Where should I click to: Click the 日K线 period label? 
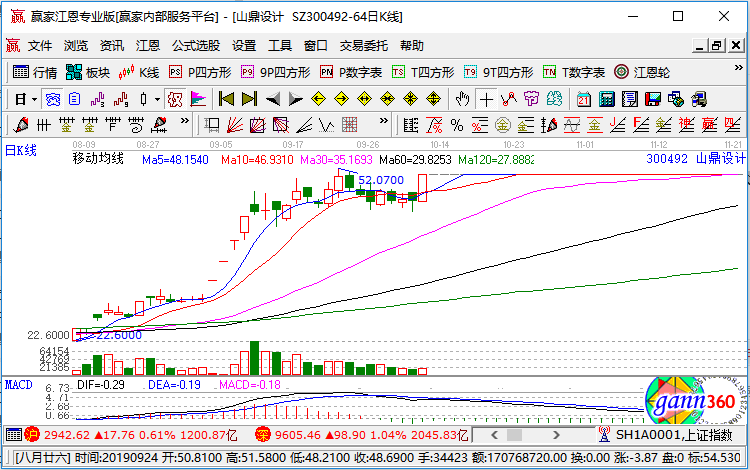click(21, 151)
